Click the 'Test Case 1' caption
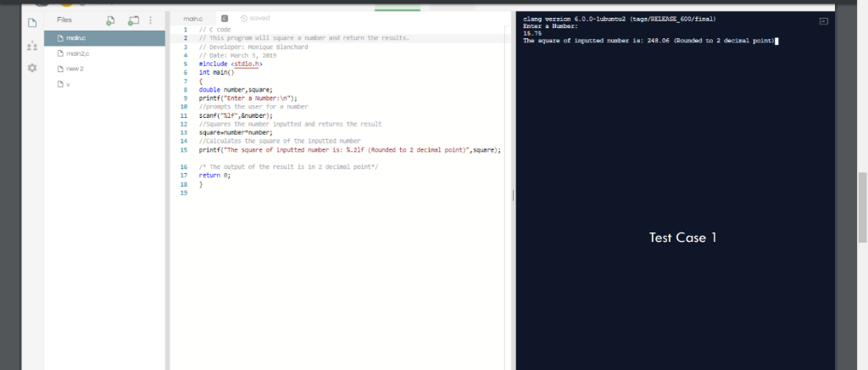Screen dimensions: 868x370 click(683, 238)
